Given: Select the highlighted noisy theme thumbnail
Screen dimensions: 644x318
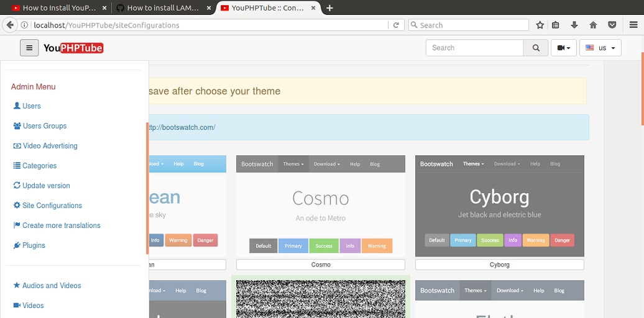Looking at the screenshot, I should tap(320, 299).
